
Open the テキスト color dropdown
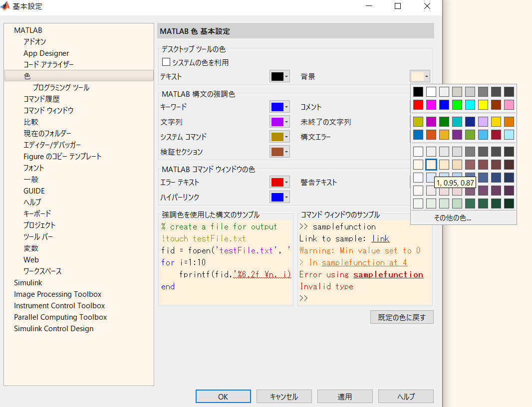pyautogui.click(x=279, y=76)
